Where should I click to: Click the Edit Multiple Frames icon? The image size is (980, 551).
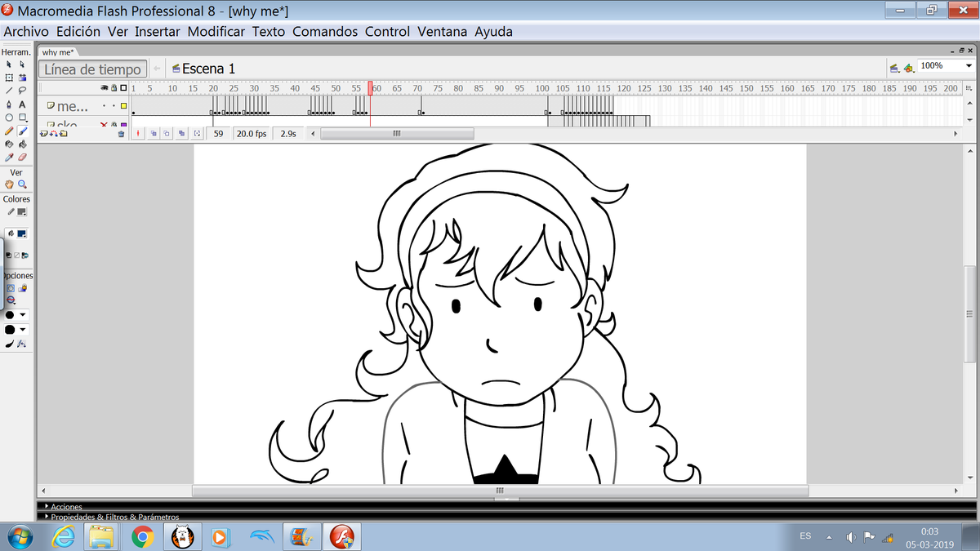pyautogui.click(x=181, y=133)
